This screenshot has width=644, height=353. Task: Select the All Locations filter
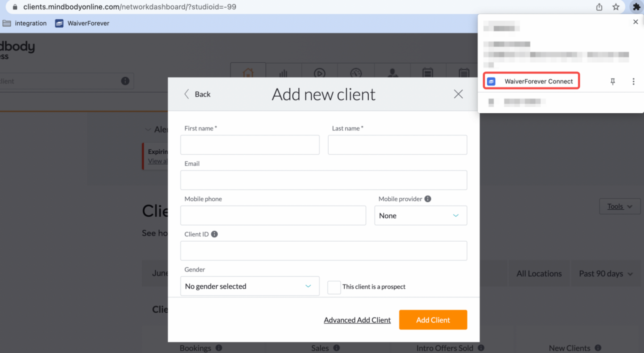pos(539,273)
